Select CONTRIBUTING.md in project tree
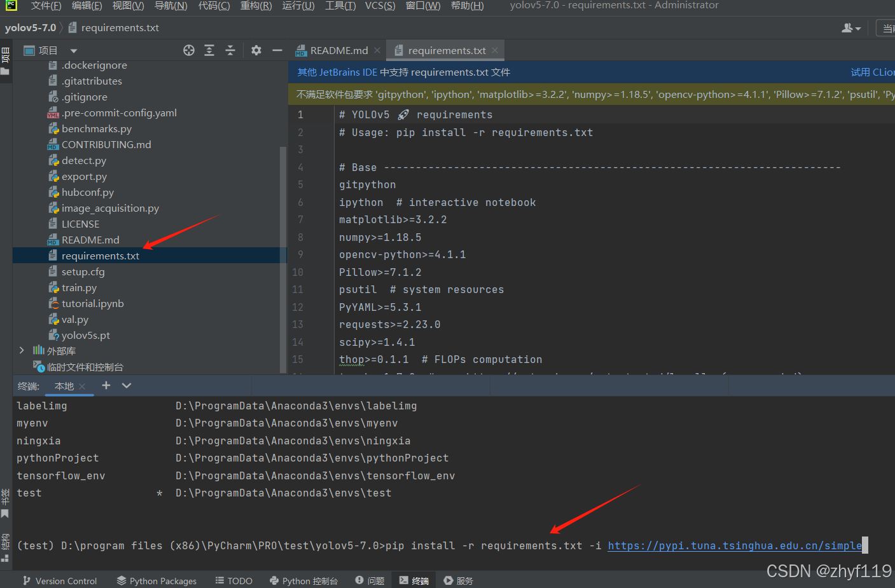Screen dimensions: 895x588 pyautogui.click(x=106, y=144)
